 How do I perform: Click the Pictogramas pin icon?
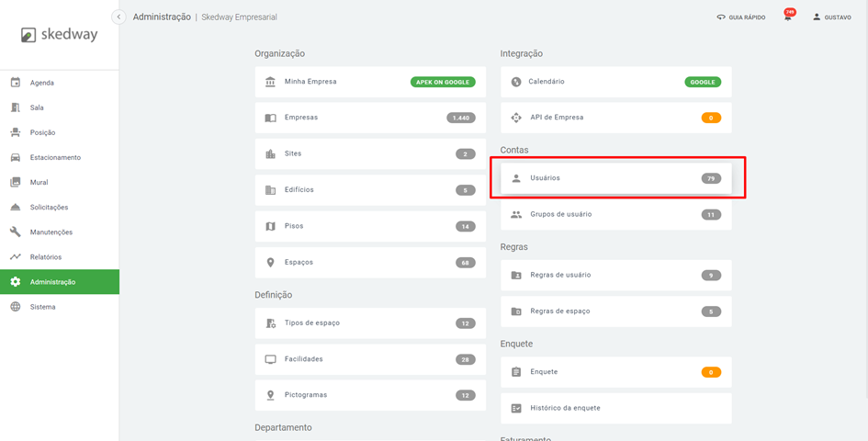[270, 395]
